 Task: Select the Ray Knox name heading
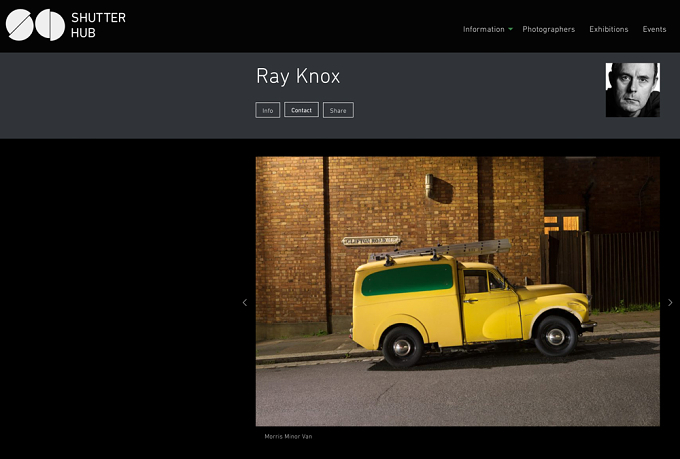tap(298, 76)
